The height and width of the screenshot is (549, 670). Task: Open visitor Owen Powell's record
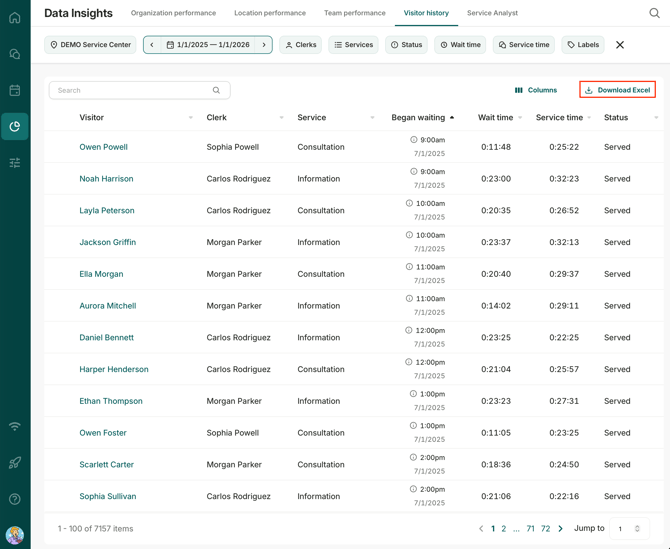point(103,147)
